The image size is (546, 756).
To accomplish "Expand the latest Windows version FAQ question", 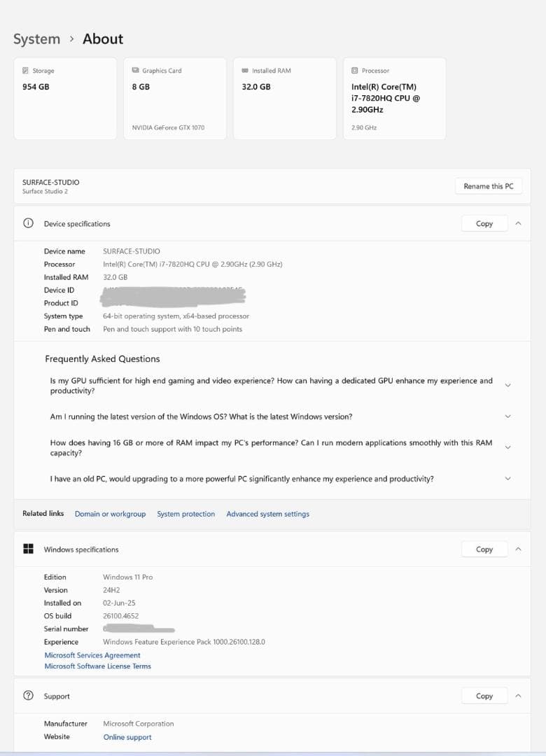I will [507, 416].
